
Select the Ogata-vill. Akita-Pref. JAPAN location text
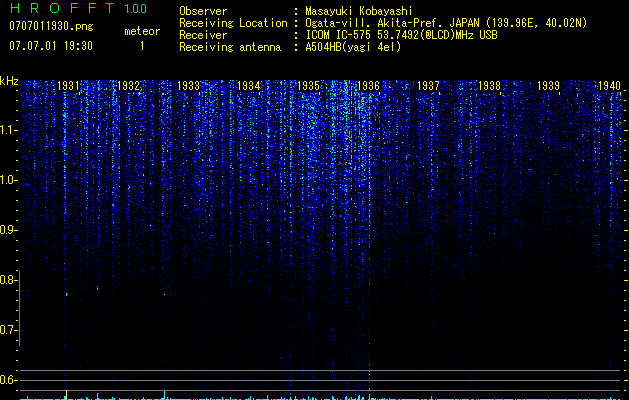[x=446, y=24]
